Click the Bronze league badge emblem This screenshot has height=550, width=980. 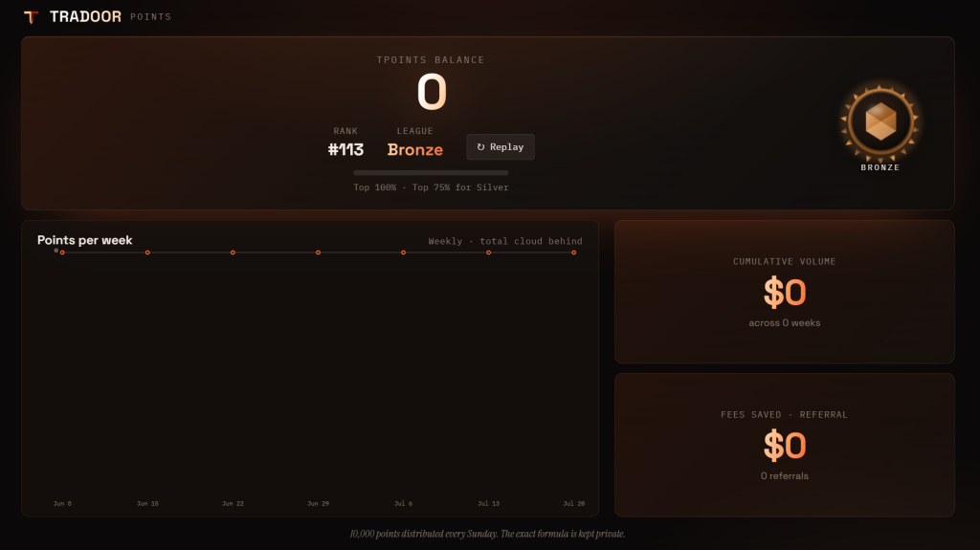[880, 121]
